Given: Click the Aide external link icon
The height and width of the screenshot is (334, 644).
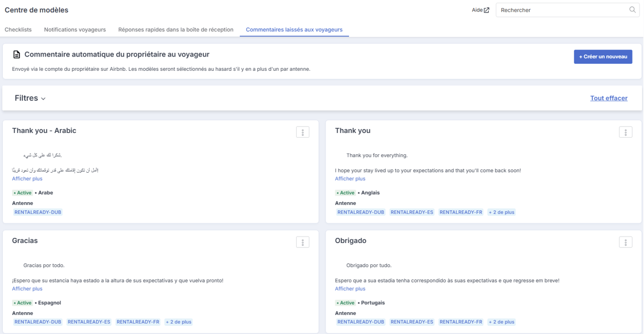Looking at the screenshot, I should (486, 10).
